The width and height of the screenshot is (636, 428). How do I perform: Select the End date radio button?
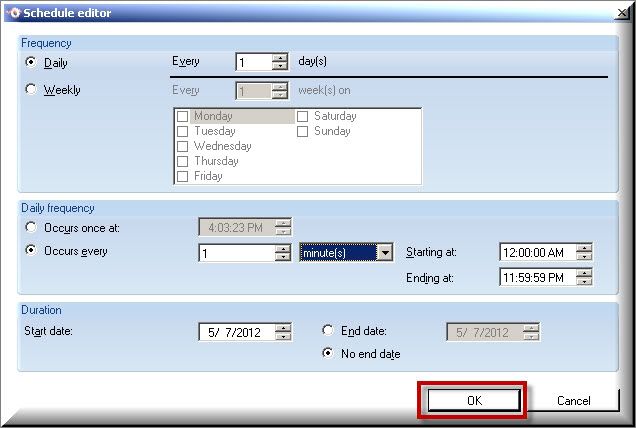[328, 330]
